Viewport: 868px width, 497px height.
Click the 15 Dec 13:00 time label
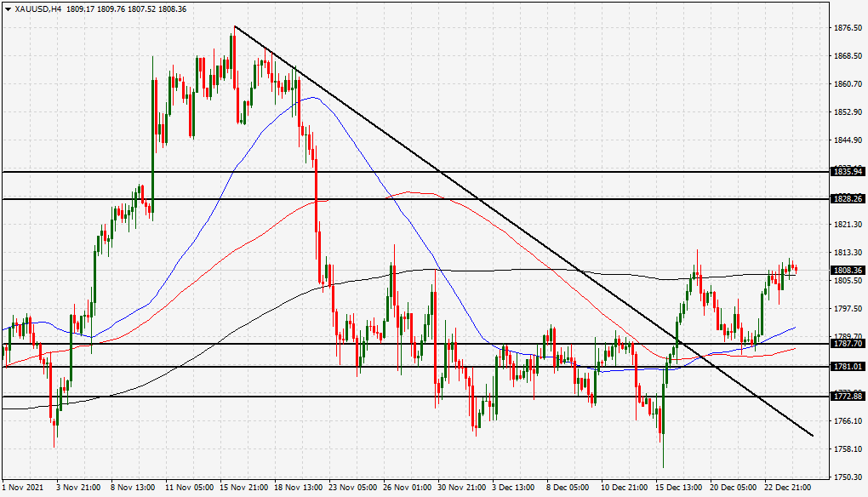click(678, 488)
